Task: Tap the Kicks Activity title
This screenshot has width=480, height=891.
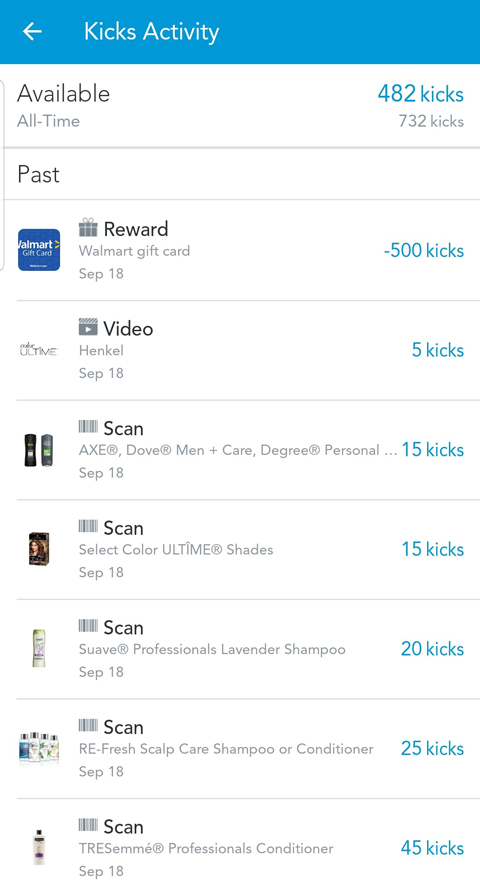Action: point(152,31)
